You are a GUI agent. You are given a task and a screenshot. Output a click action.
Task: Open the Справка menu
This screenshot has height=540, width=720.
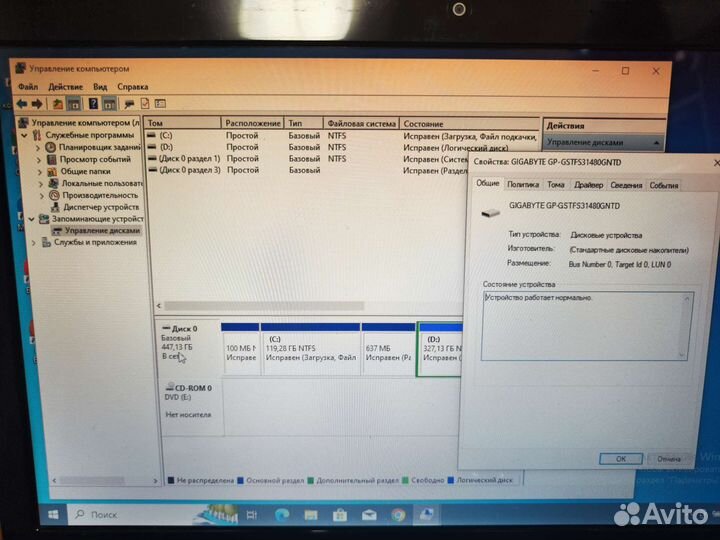click(x=133, y=86)
